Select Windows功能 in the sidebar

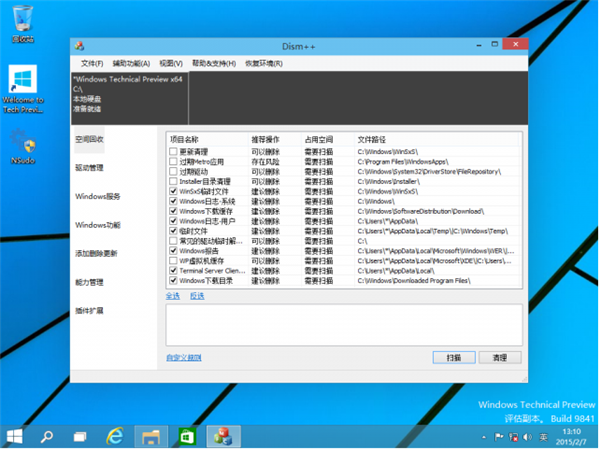click(x=98, y=225)
